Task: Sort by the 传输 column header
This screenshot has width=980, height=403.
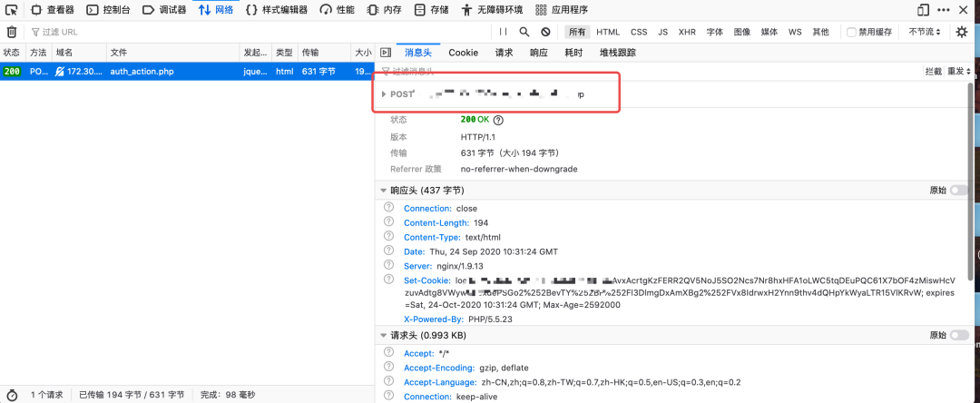Action: (x=324, y=53)
